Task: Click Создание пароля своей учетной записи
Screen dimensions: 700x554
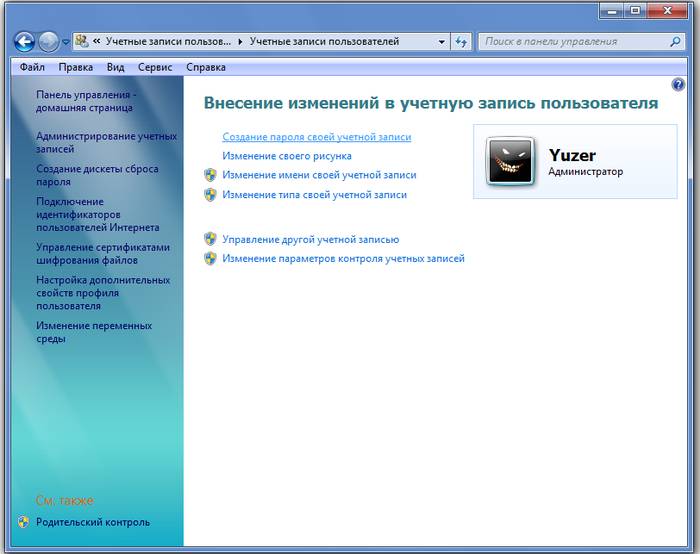Action: coord(316,137)
